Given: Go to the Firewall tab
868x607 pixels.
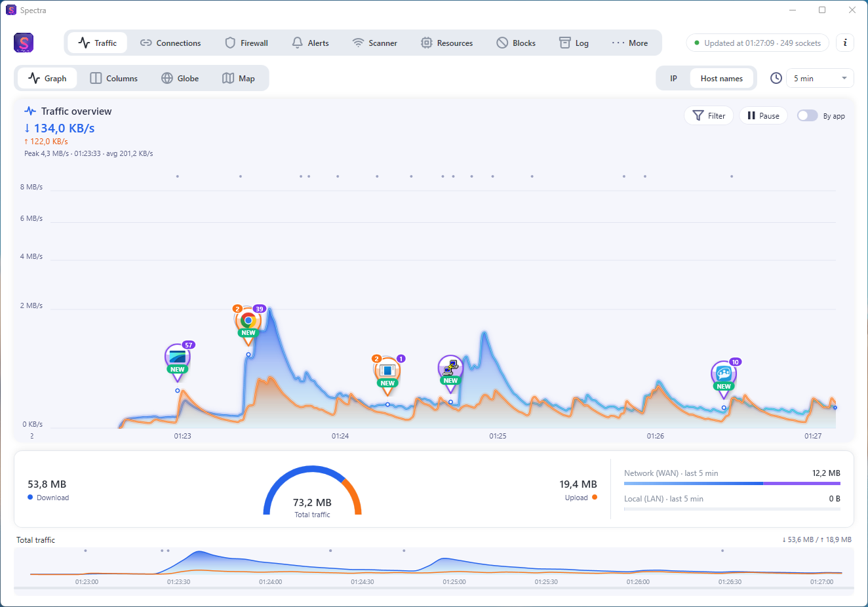Looking at the screenshot, I should click(247, 43).
